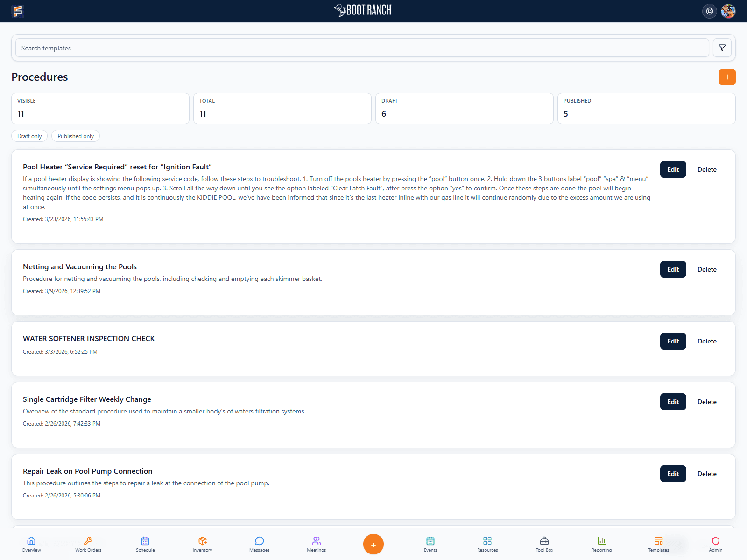747x560 pixels.
Task: Switch to the Templates tab
Action: (x=658, y=544)
